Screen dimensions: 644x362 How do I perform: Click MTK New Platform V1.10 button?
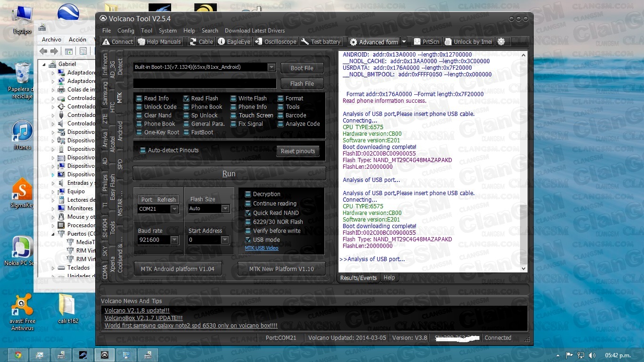click(x=281, y=269)
